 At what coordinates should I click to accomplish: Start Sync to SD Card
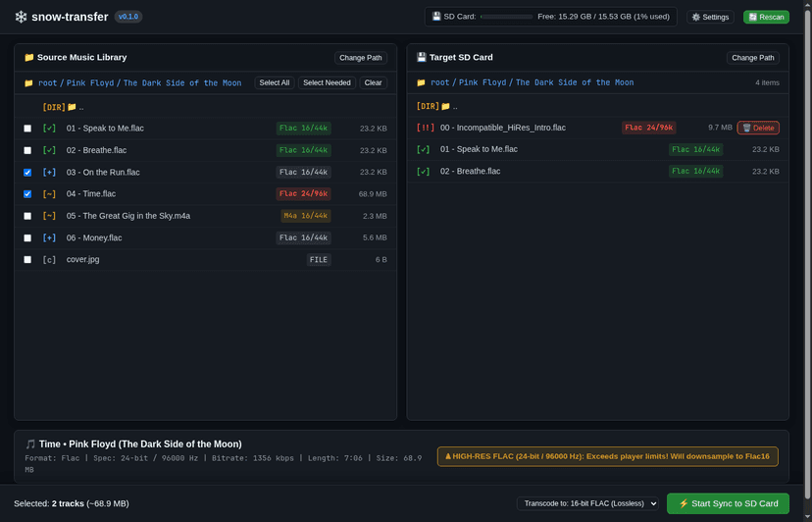[x=728, y=503]
